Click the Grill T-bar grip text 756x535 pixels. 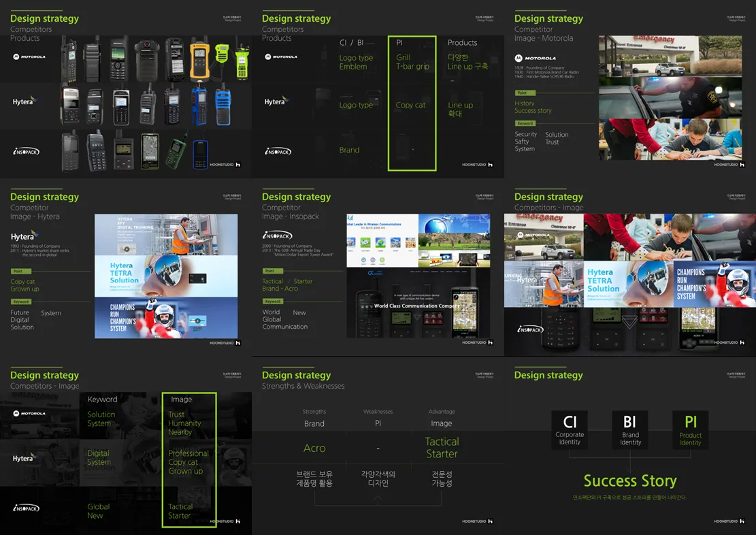412,62
